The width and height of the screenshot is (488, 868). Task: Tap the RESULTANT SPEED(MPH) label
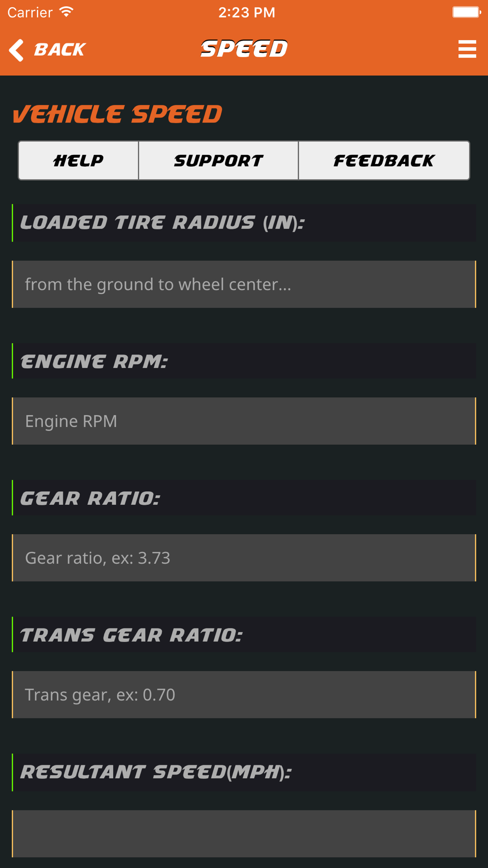coord(156,772)
